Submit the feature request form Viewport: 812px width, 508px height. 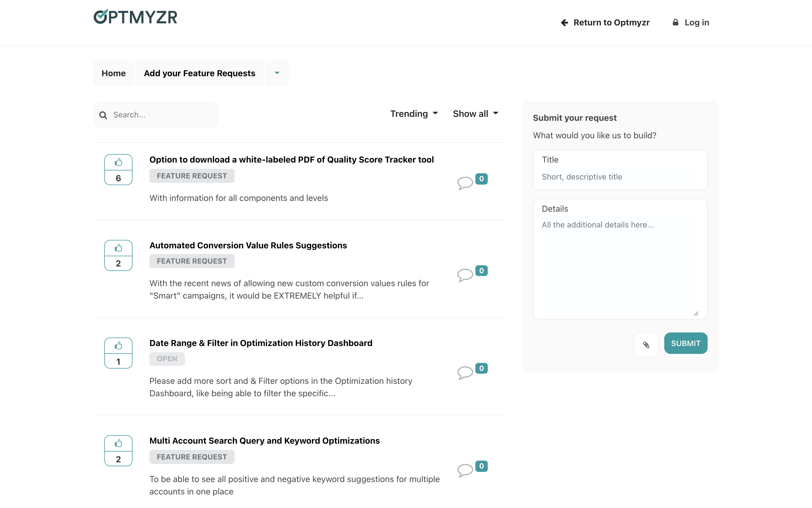685,343
